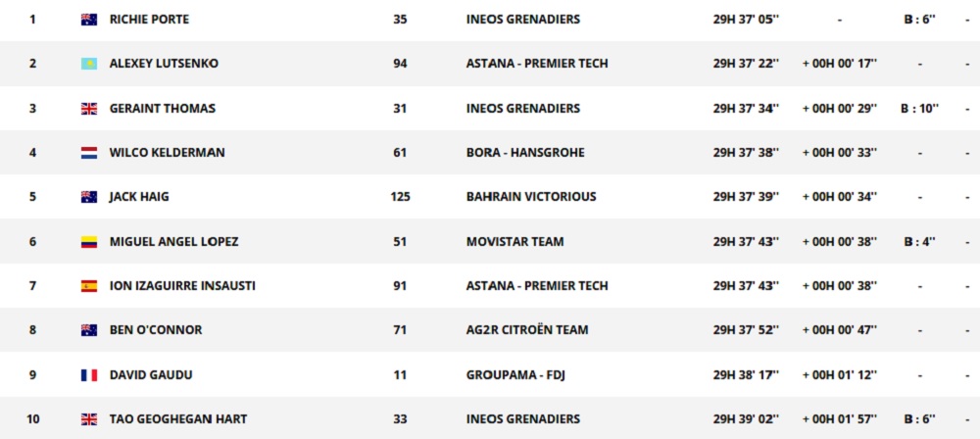Open Alexey Lutsenko's rider name
The height and width of the screenshot is (439, 980).
pyautogui.click(x=164, y=64)
